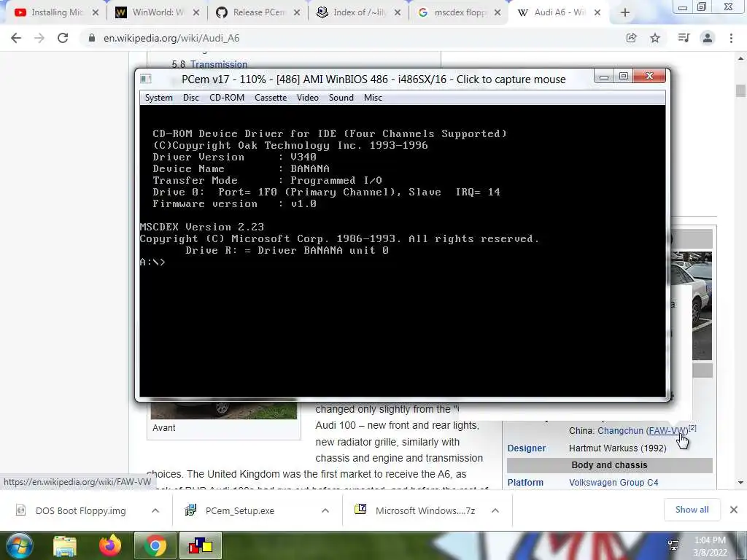Show all downloads
Image resolution: width=747 pixels, height=560 pixels.
(692, 510)
